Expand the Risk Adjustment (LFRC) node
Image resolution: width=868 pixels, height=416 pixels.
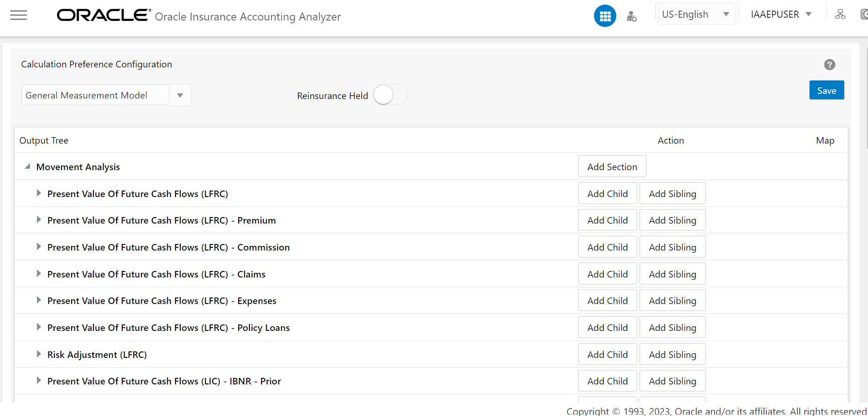[39, 354]
